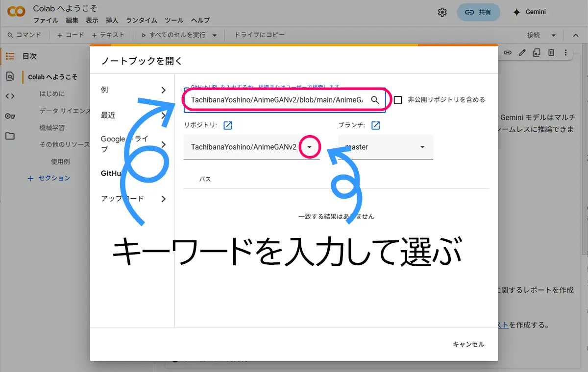
Task: Click the copy cell icon in cell toolbar
Action: point(537,52)
